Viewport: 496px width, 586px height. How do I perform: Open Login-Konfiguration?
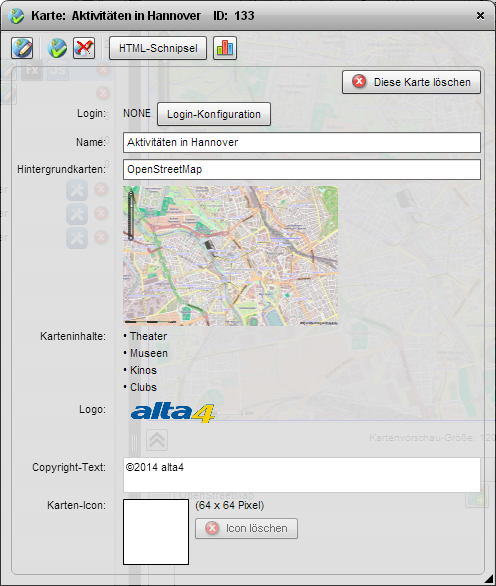[214, 114]
